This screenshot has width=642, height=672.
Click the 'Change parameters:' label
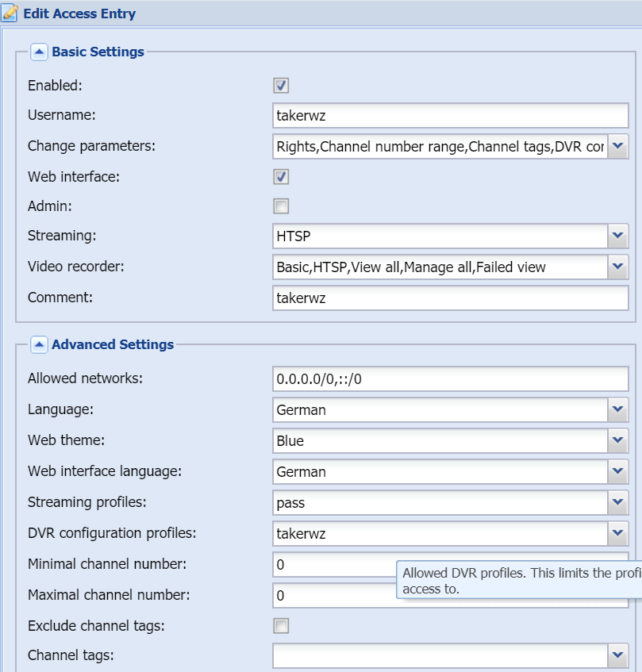(x=92, y=146)
